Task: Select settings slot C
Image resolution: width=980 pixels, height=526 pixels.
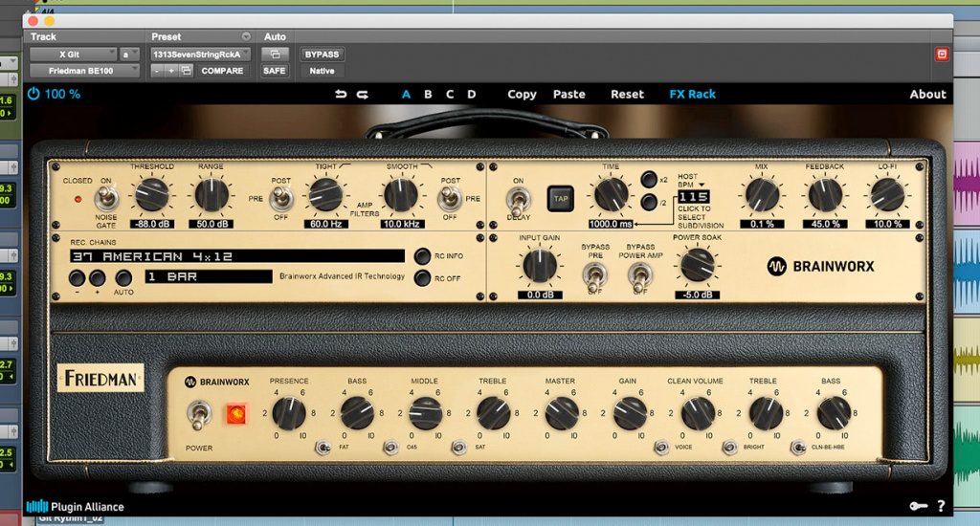Action: pos(450,95)
